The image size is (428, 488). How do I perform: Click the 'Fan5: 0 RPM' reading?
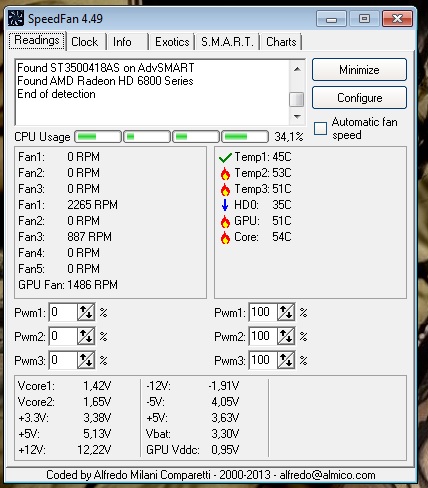[59, 269]
